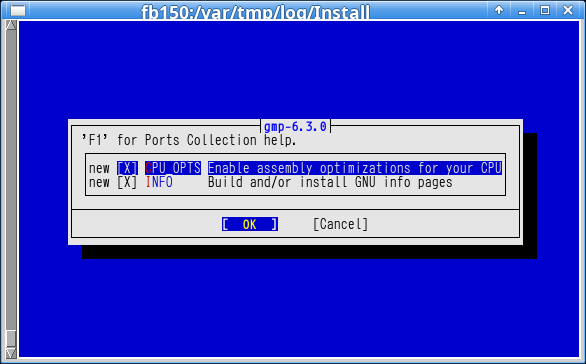Click the Cancel button
Viewport: 586px width, 364px height.
pos(340,224)
